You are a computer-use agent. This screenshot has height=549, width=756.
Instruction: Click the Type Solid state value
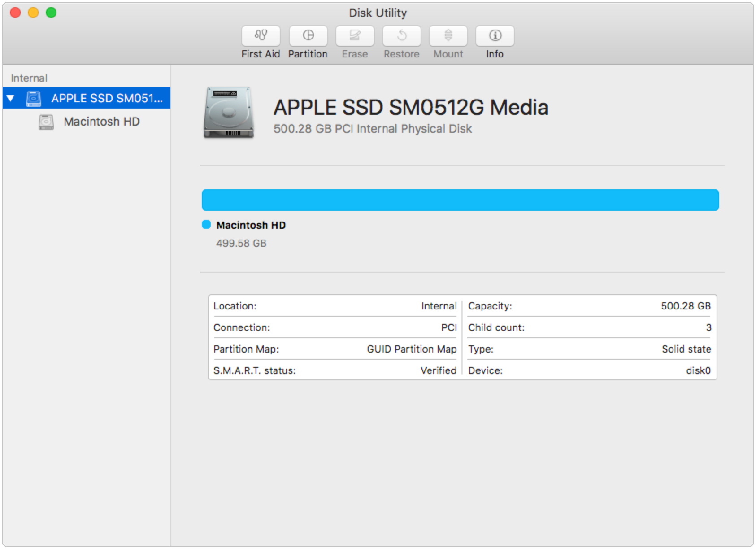point(686,349)
